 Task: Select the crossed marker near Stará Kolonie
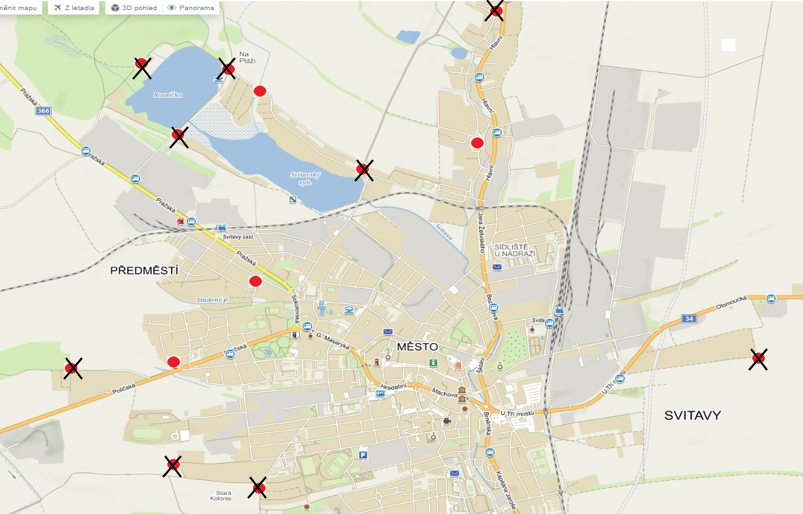(x=258, y=487)
